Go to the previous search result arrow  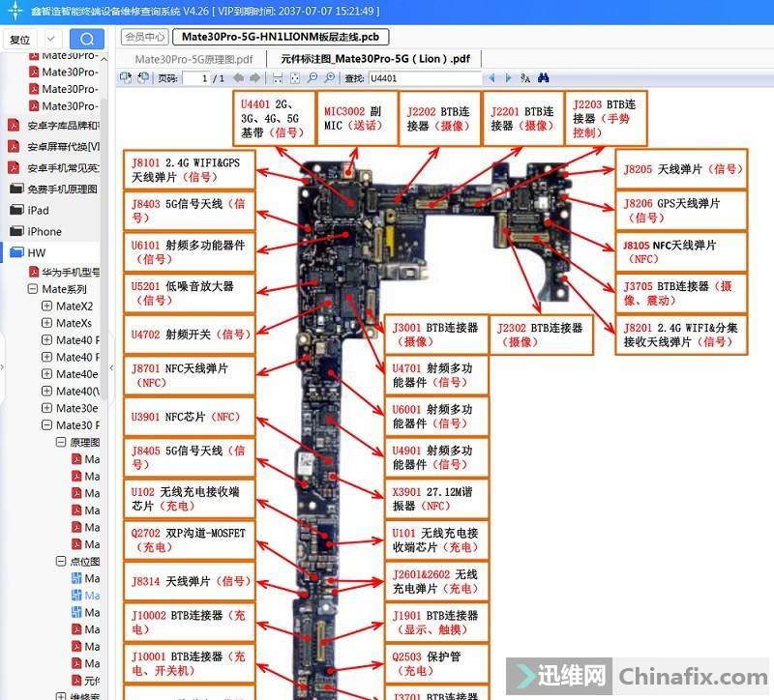[x=491, y=77]
